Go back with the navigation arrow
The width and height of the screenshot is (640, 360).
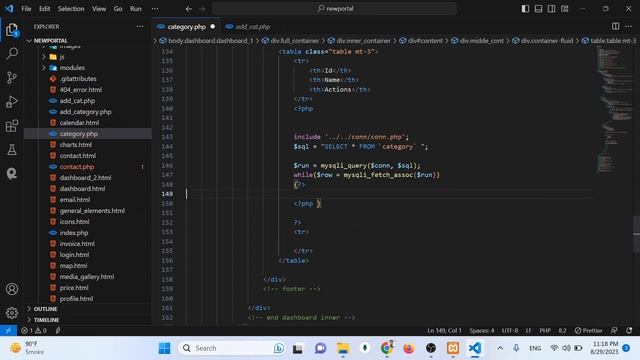(189, 9)
